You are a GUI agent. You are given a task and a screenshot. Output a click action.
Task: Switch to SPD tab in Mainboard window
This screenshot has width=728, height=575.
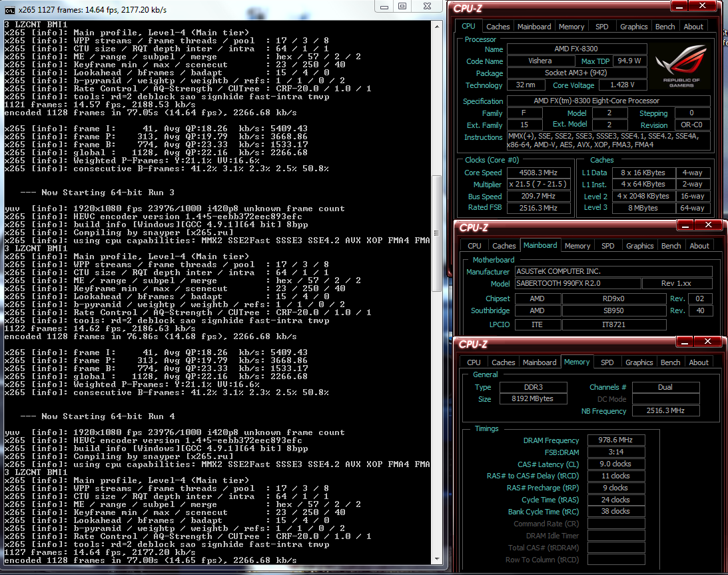pos(608,246)
